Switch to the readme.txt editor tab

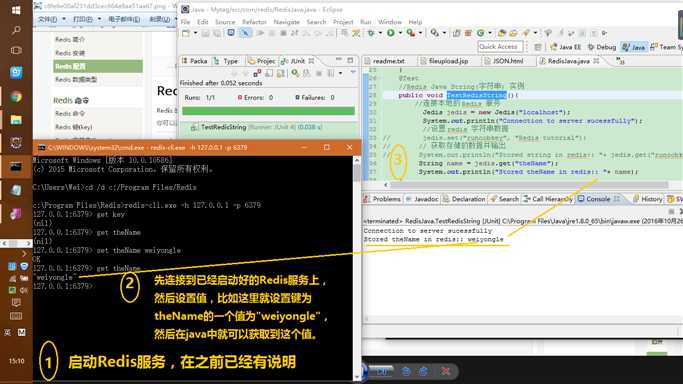pos(388,61)
